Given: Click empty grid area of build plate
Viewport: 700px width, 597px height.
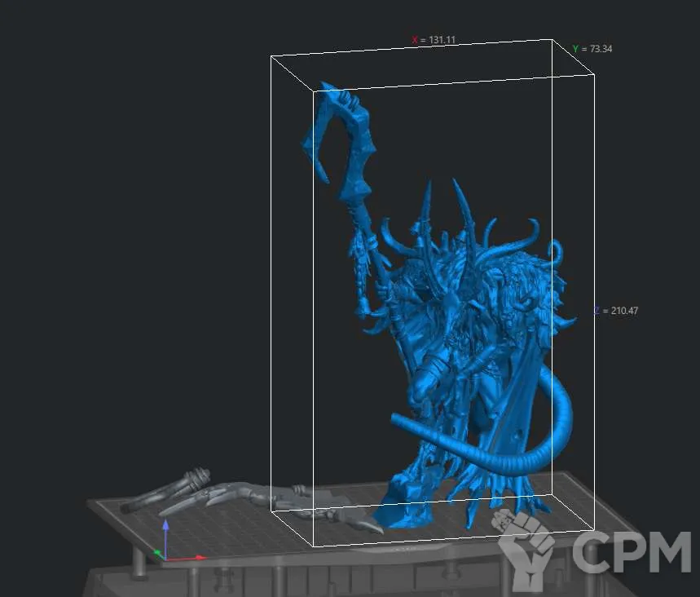Looking at the screenshot, I should point(204,530).
